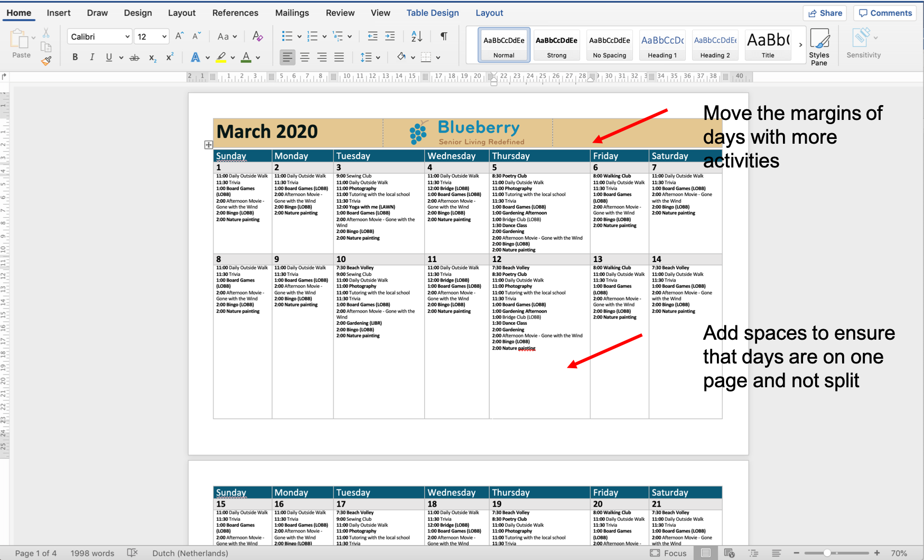Click the table move handle
The width and height of the screenshot is (924, 560).
209,145
